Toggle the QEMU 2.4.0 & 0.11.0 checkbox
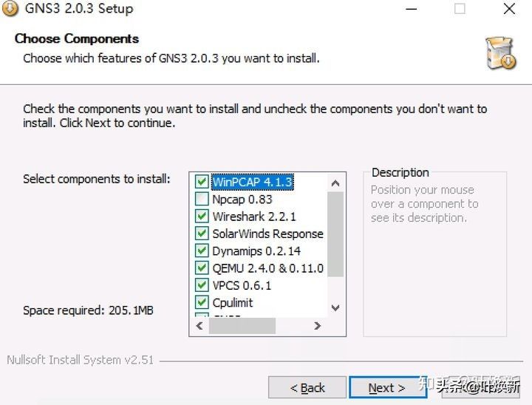 [201, 268]
